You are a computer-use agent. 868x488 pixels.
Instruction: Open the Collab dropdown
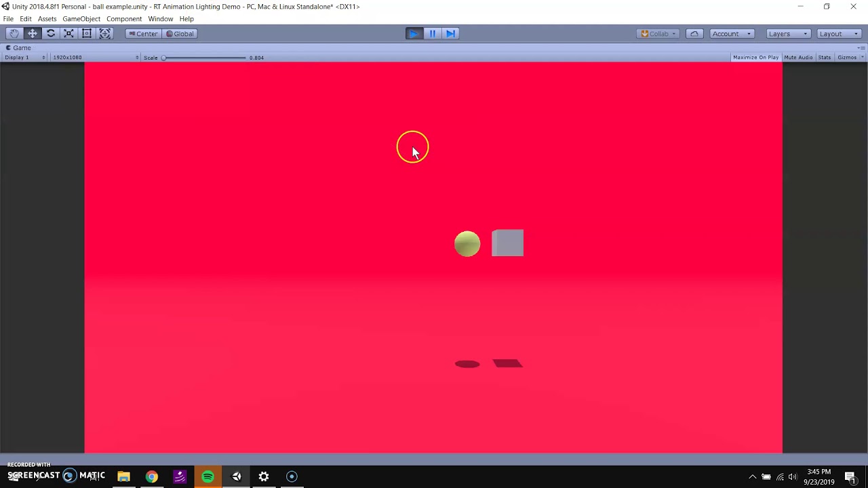coord(658,33)
